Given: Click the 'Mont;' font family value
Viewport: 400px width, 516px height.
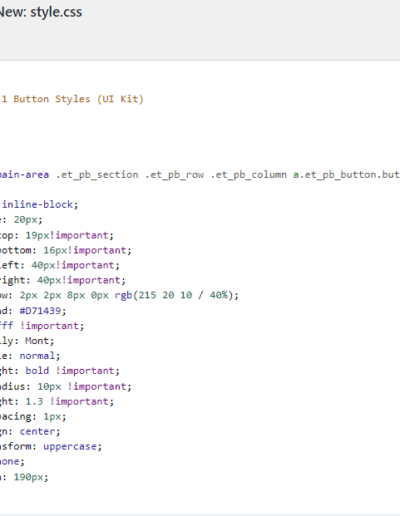Looking at the screenshot, I should (x=40, y=341).
